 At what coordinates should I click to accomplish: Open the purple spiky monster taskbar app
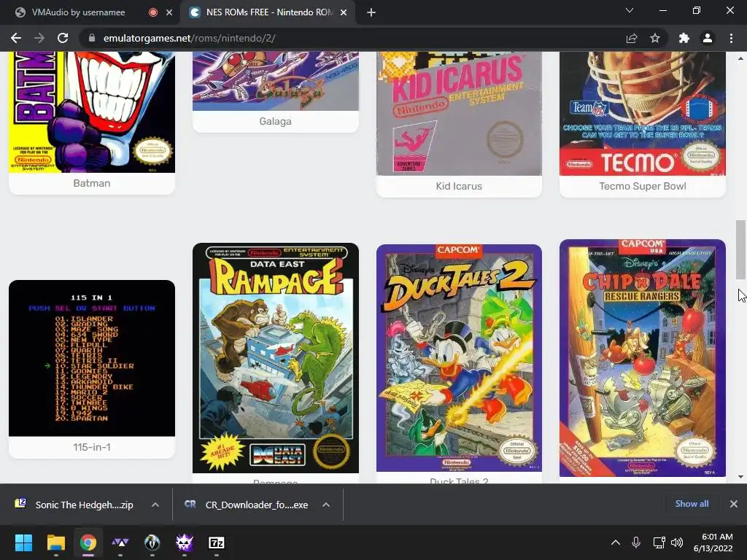click(x=185, y=542)
